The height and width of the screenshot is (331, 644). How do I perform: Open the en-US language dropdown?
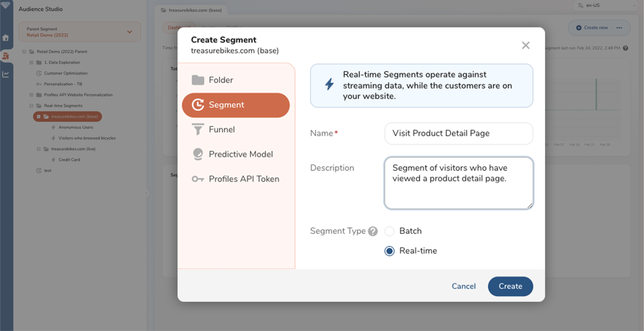pos(606,5)
